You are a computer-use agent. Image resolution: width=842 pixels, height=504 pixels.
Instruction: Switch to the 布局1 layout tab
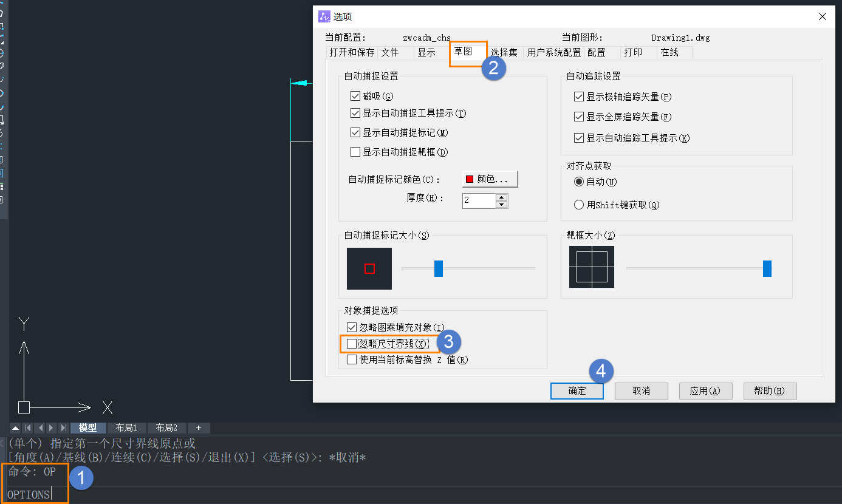tap(126, 428)
